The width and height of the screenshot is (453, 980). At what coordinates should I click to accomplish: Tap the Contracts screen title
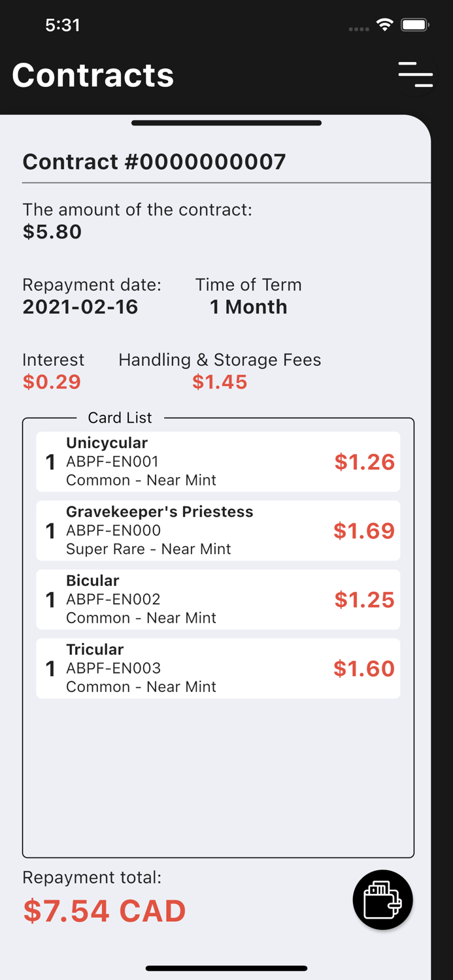coord(92,75)
